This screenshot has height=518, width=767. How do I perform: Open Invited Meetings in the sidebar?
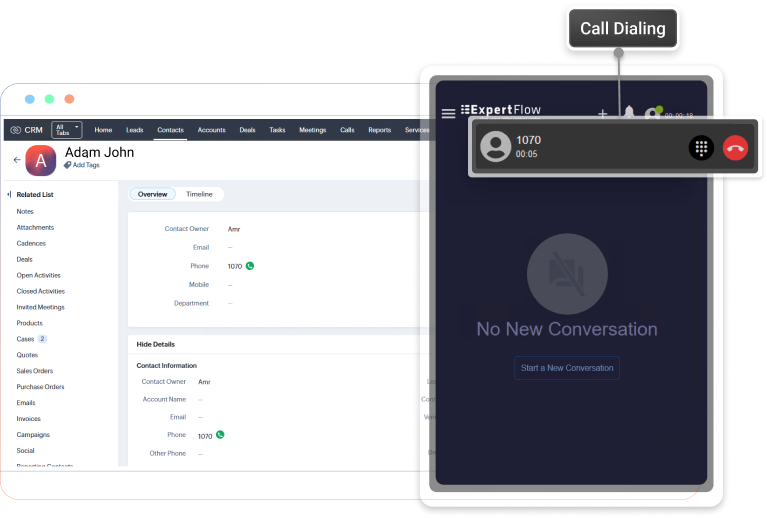(x=41, y=307)
